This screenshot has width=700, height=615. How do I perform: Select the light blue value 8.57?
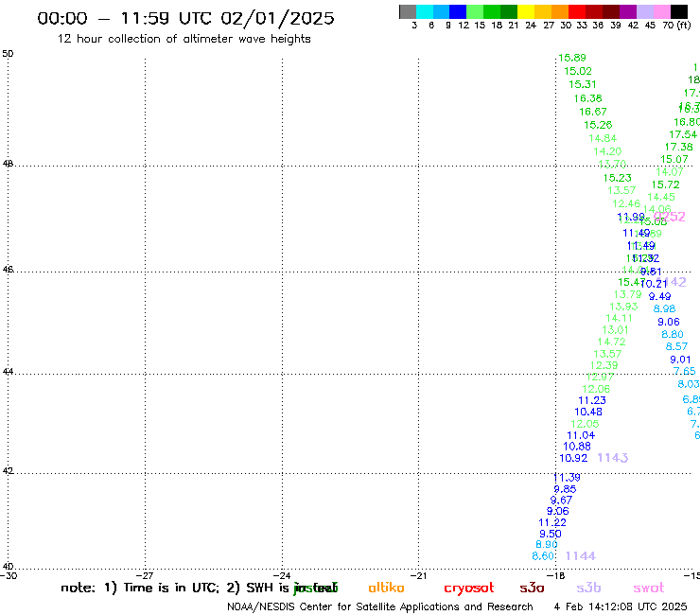click(x=676, y=347)
